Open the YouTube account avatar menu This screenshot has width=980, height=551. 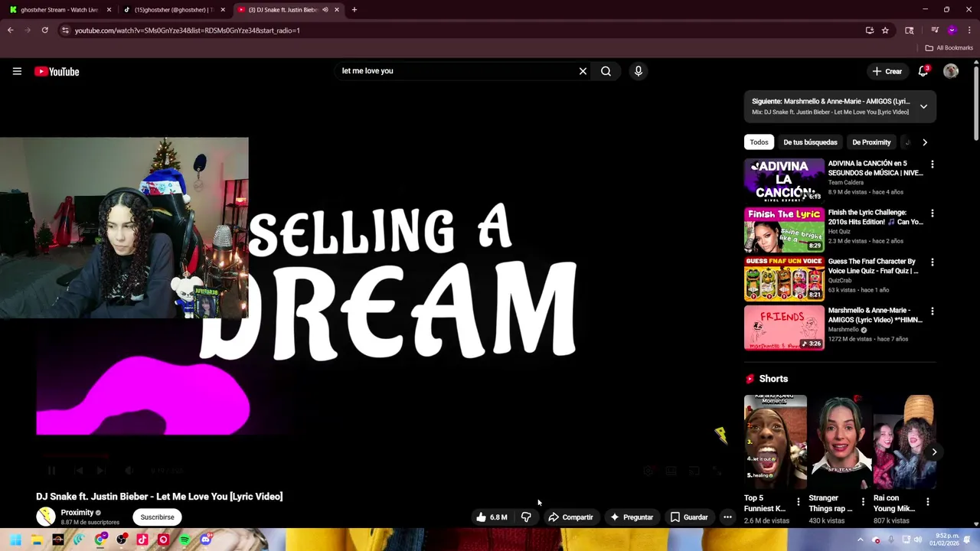(951, 71)
